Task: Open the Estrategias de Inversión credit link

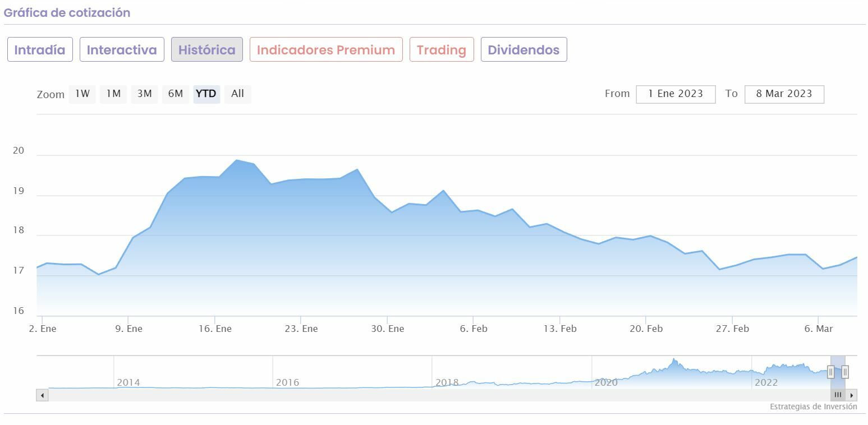Action: [813, 407]
